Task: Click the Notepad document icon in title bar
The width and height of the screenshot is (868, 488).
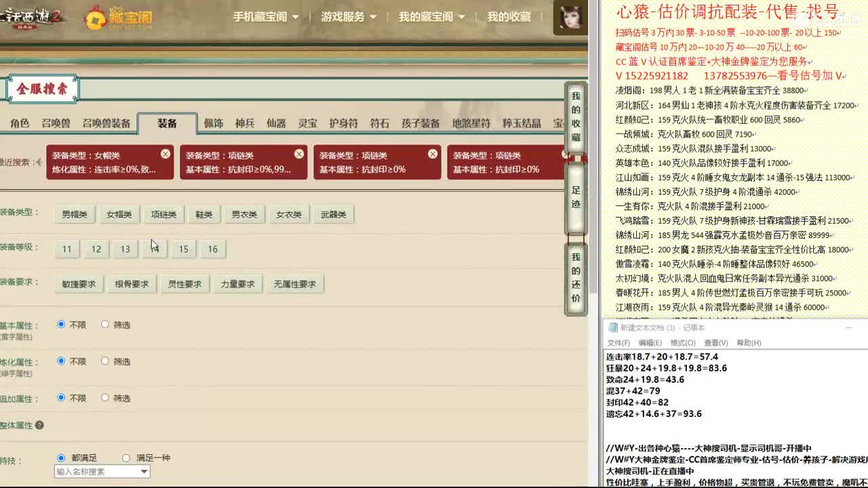Action: pos(612,327)
